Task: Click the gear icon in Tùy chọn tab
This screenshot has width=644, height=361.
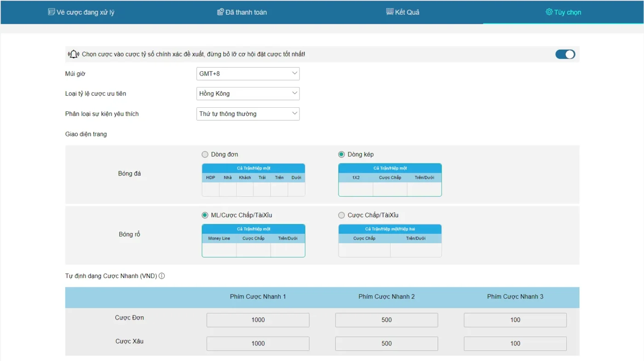Action: coord(549,12)
